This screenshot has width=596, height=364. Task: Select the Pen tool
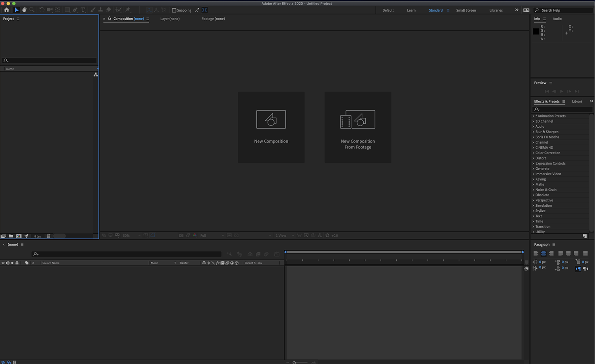pyautogui.click(x=75, y=10)
